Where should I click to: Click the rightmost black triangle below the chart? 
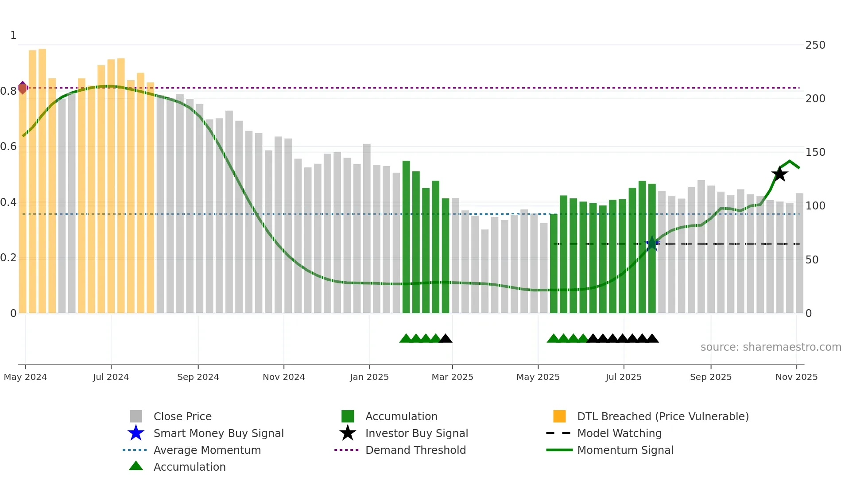coord(652,339)
